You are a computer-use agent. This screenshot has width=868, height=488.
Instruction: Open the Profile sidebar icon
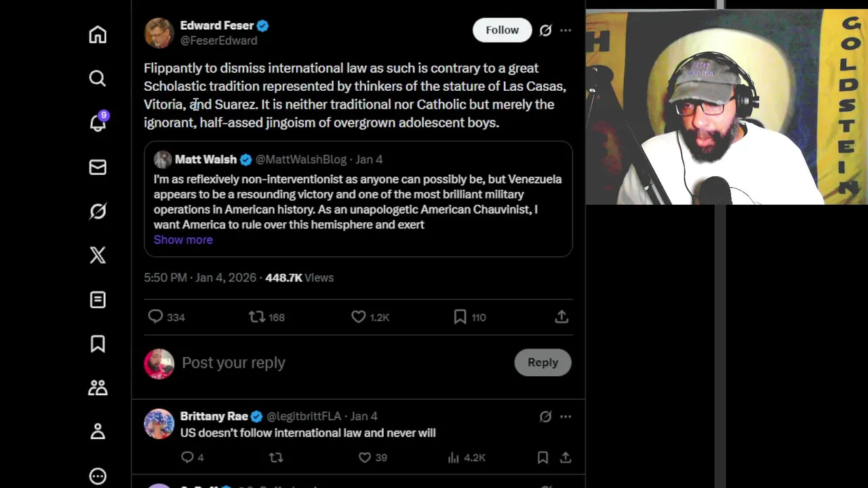(x=98, y=432)
